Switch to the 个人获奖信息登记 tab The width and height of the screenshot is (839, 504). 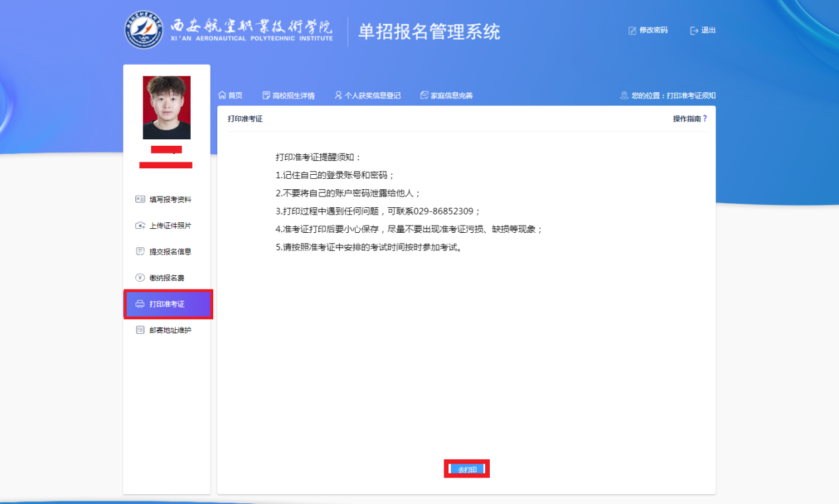pyautogui.click(x=368, y=96)
